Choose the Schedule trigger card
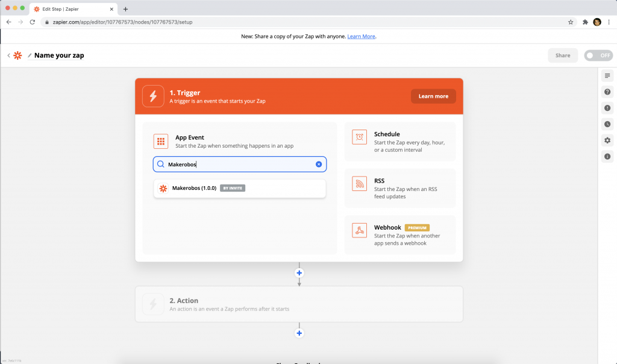Screen dimensions: 617x364 [x=400, y=142]
